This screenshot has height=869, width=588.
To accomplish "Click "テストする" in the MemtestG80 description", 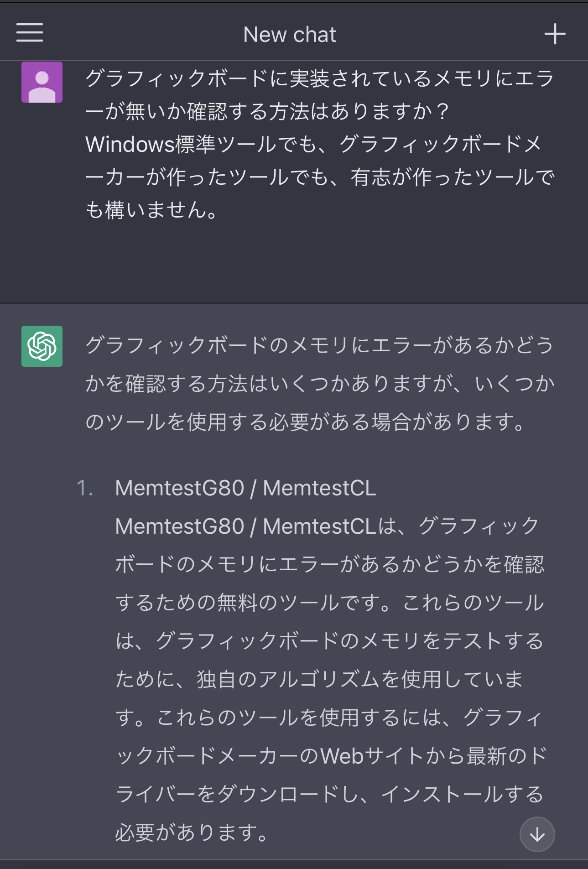I will [493, 641].
